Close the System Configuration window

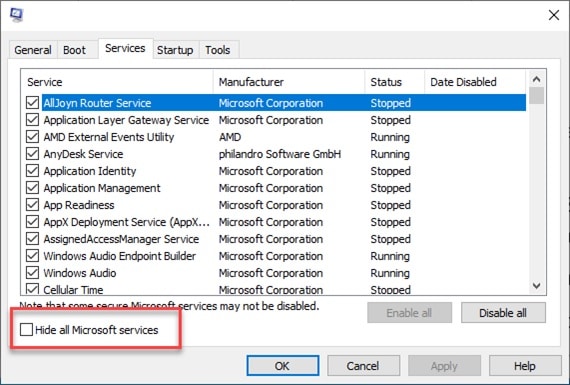click(x=554, y=15)
